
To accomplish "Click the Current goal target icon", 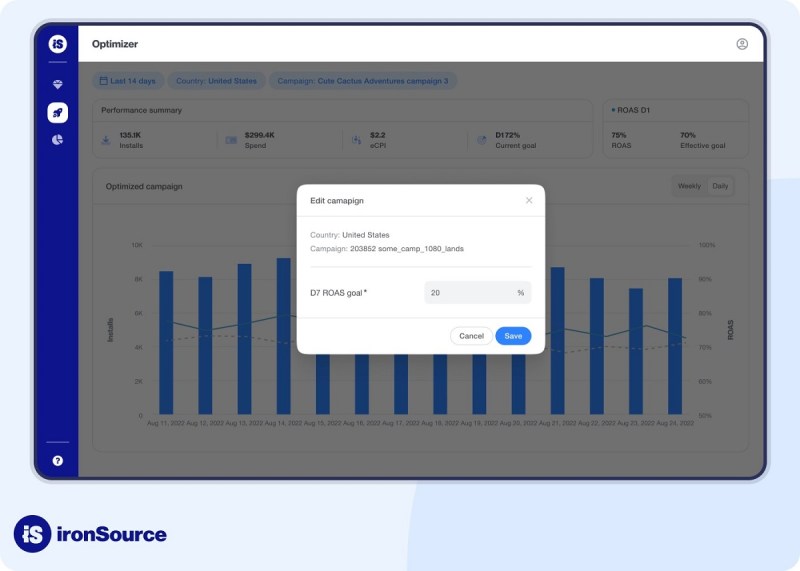I will [x=482, y=140].
